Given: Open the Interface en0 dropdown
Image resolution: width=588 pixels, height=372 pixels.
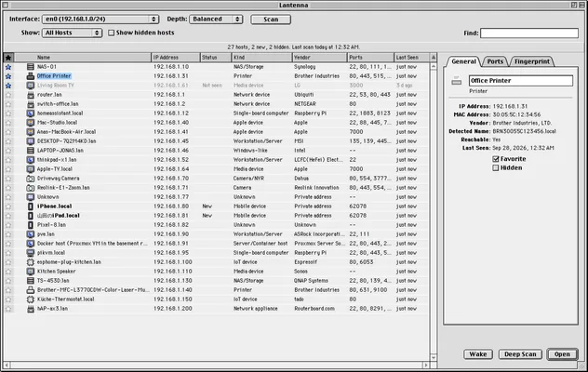Looking at the screenshot, I should coord(100,20).
